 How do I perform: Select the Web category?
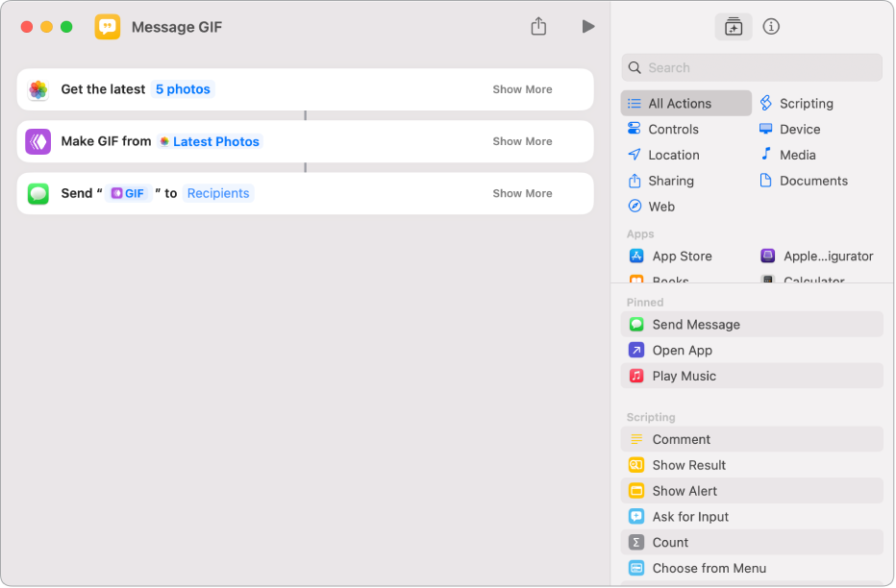coord(652,206)
